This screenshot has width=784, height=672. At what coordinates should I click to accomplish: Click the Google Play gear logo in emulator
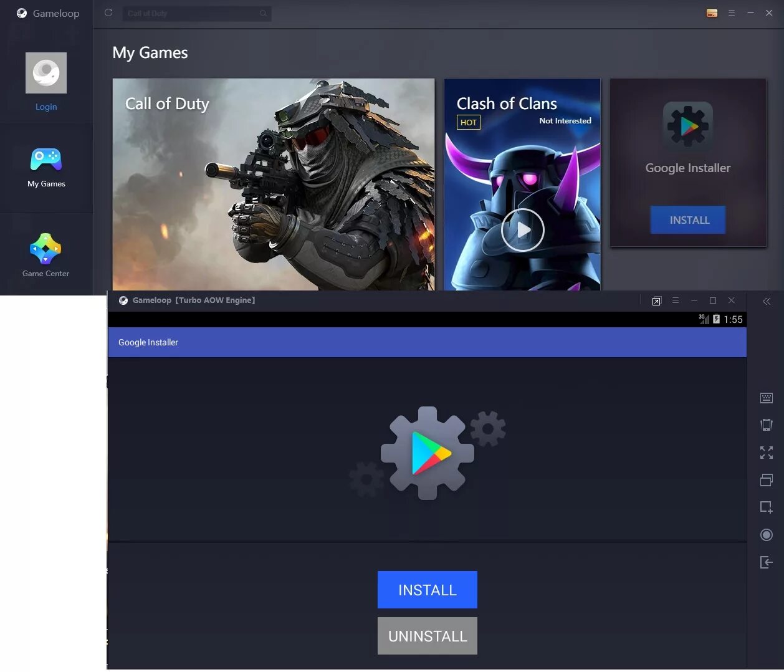428,453
